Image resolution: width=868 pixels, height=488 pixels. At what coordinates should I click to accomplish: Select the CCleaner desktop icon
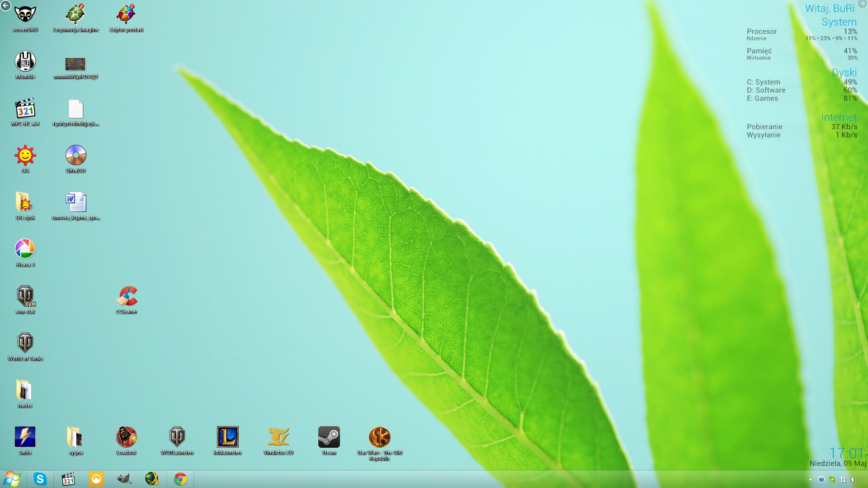127,300
